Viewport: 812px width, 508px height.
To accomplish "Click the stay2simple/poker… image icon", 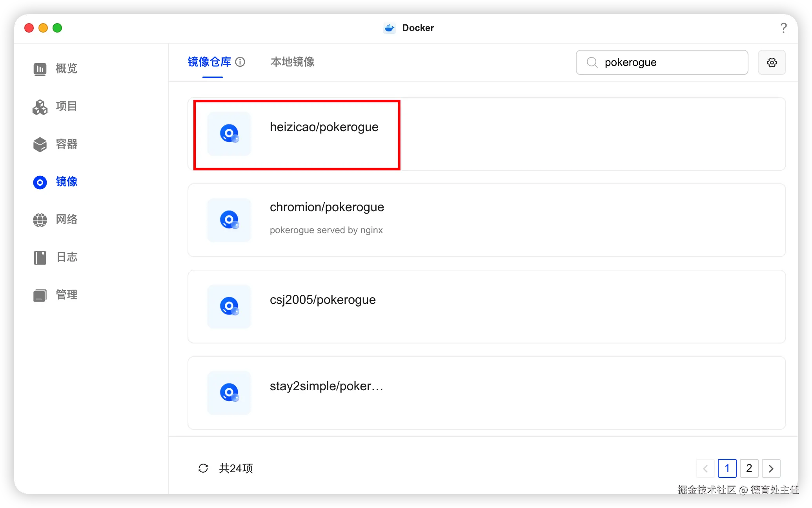I will 229,393.
